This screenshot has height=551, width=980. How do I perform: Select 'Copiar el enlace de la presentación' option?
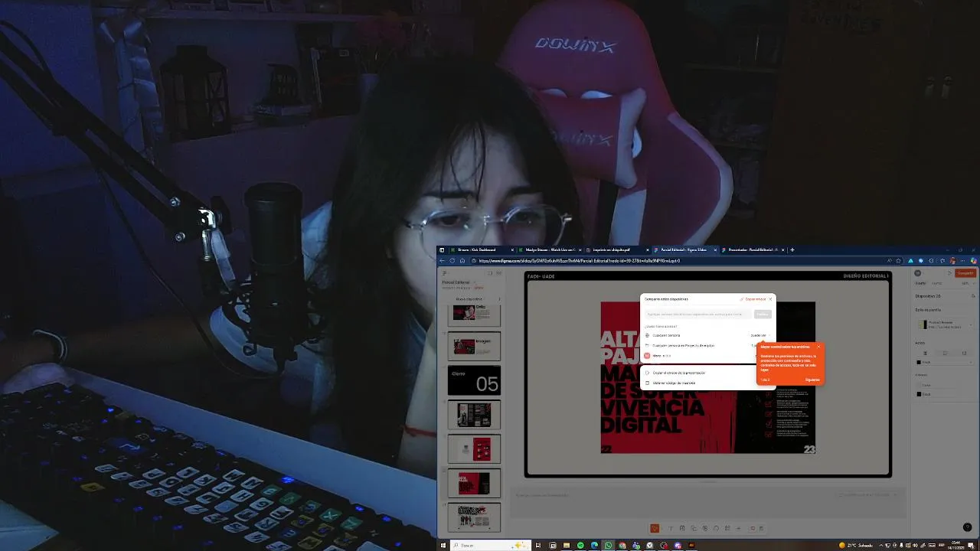679,373
